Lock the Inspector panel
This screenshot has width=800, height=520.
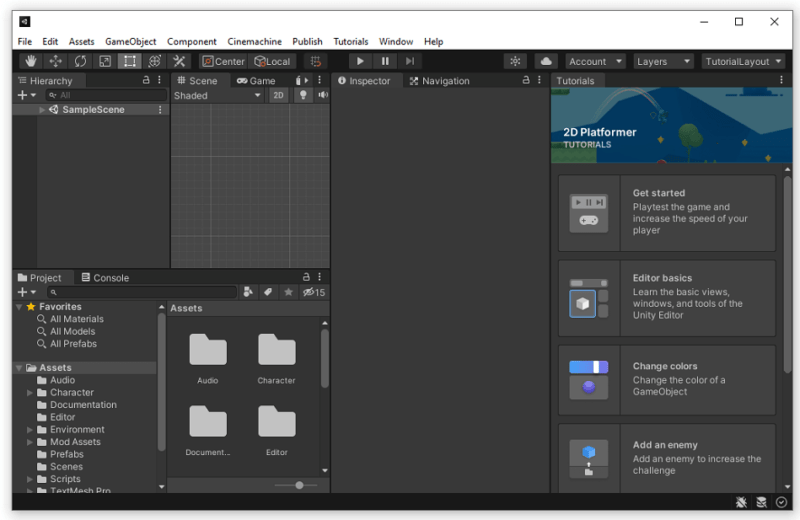click(526, 80)
